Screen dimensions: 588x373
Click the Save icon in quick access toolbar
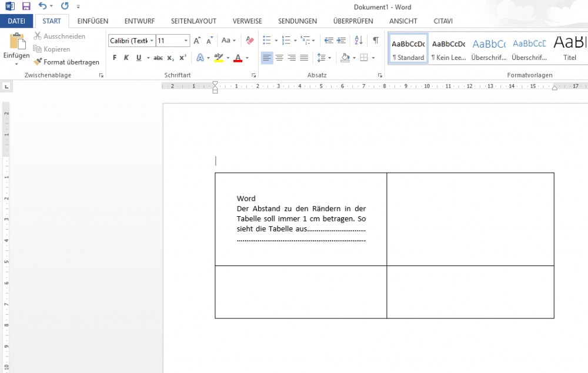[26, 6]
